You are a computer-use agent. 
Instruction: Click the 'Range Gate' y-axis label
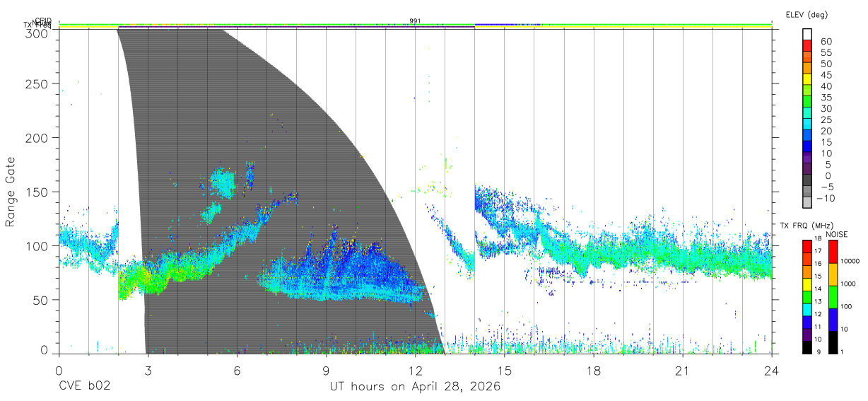11,192
